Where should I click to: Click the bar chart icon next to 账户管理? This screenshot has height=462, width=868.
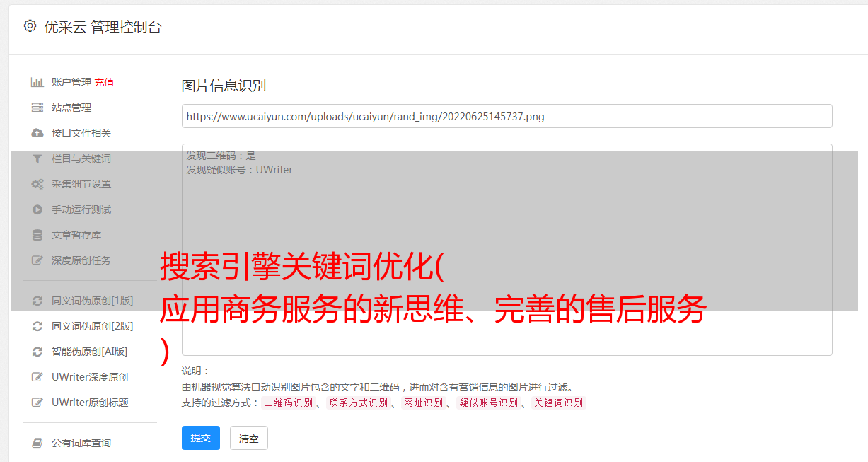[37, 82]
